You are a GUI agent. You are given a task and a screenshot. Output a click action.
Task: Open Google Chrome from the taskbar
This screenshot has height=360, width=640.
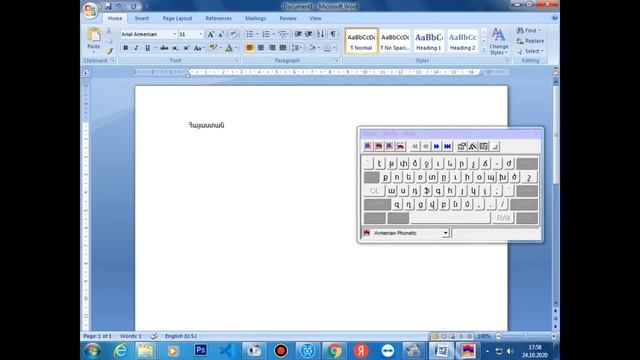pos(334,350)
